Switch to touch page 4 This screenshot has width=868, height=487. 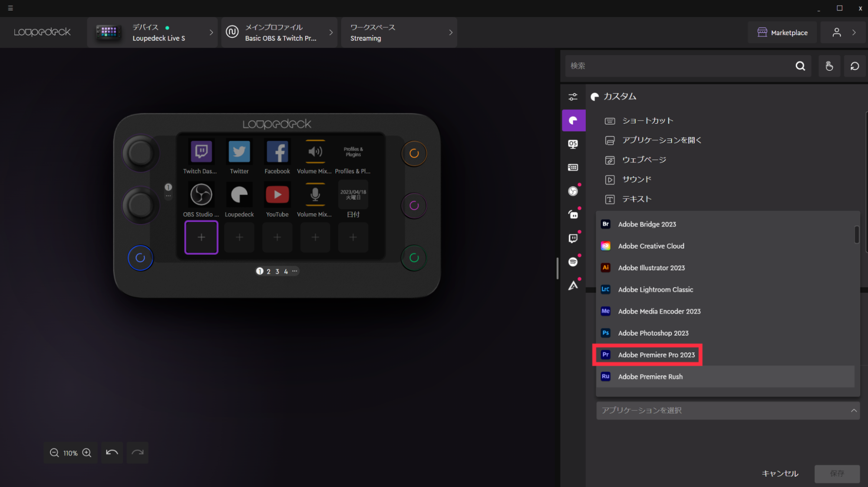pos(286,271)
